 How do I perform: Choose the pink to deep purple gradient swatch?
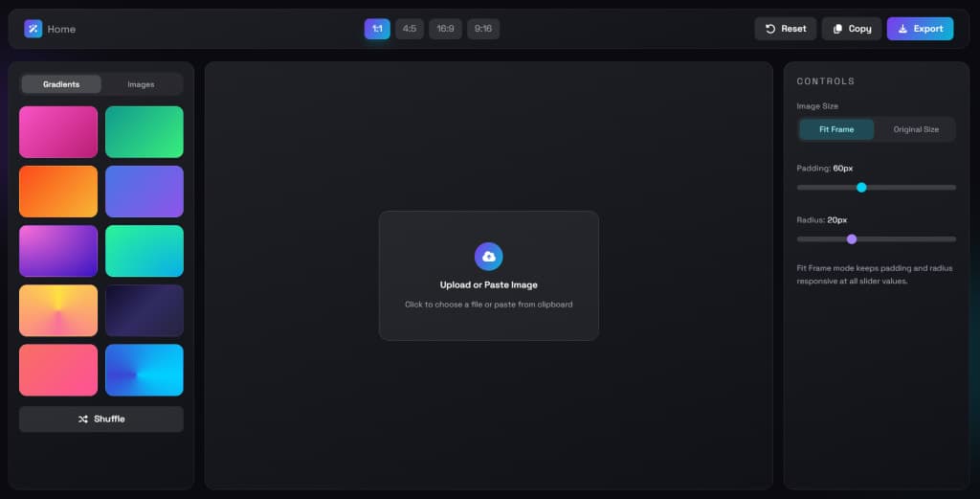point(58,251)
